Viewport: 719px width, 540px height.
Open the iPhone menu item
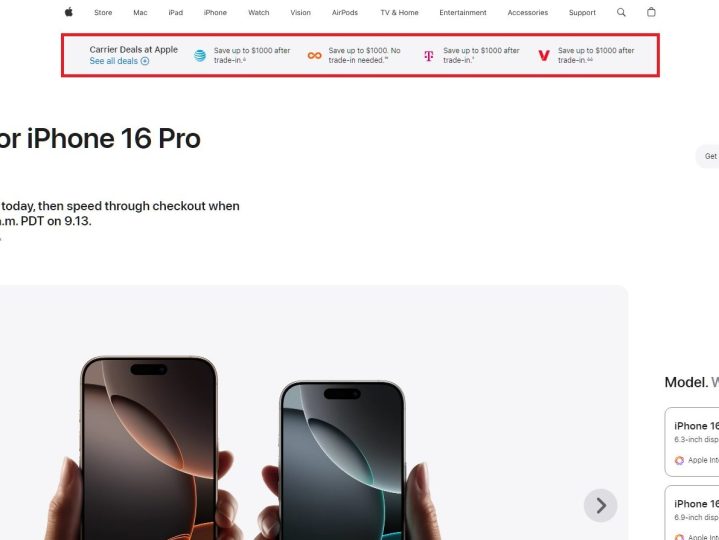(x=216, y=12)
